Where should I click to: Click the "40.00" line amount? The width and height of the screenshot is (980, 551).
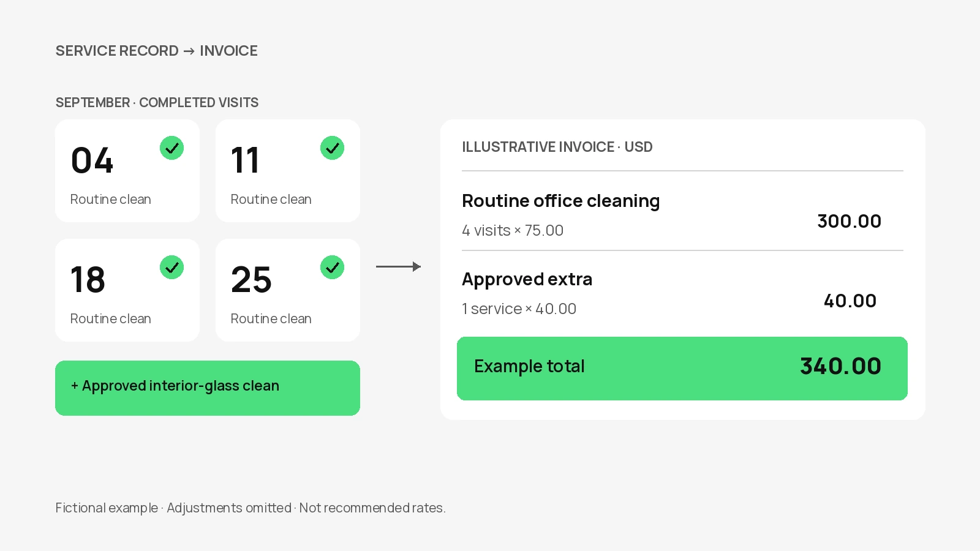850,301
